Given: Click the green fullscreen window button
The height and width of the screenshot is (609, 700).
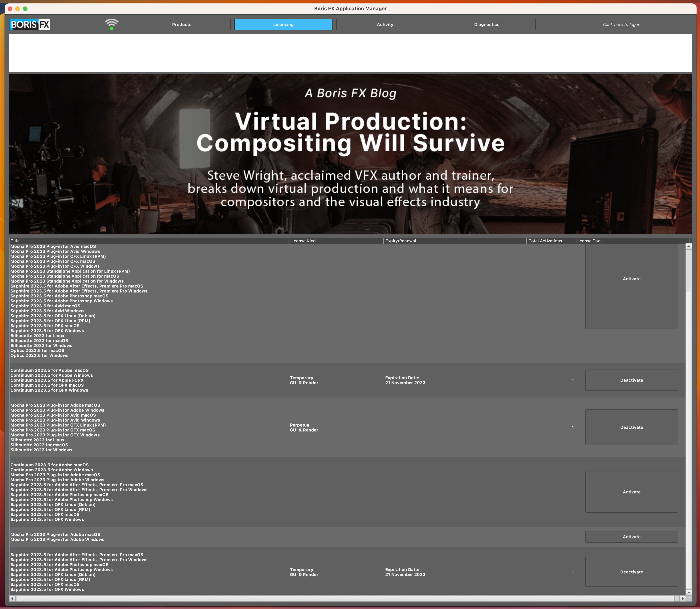Looking at the screenshot, I should pos(25,9).
